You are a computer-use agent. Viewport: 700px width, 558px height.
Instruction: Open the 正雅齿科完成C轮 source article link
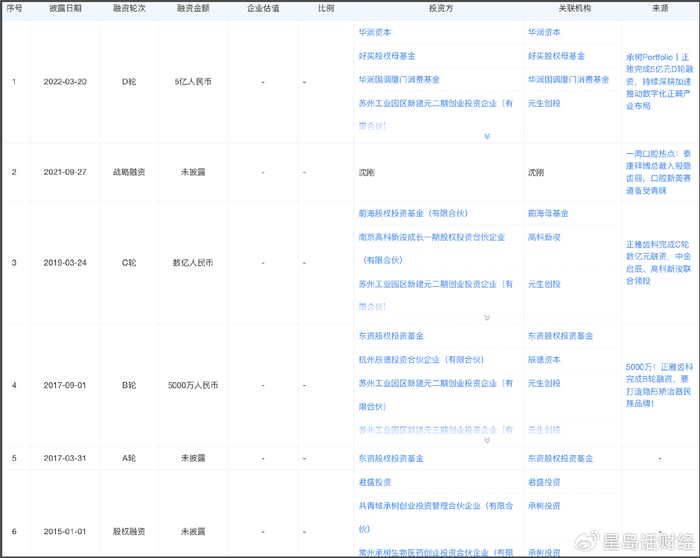pos(658,262)
